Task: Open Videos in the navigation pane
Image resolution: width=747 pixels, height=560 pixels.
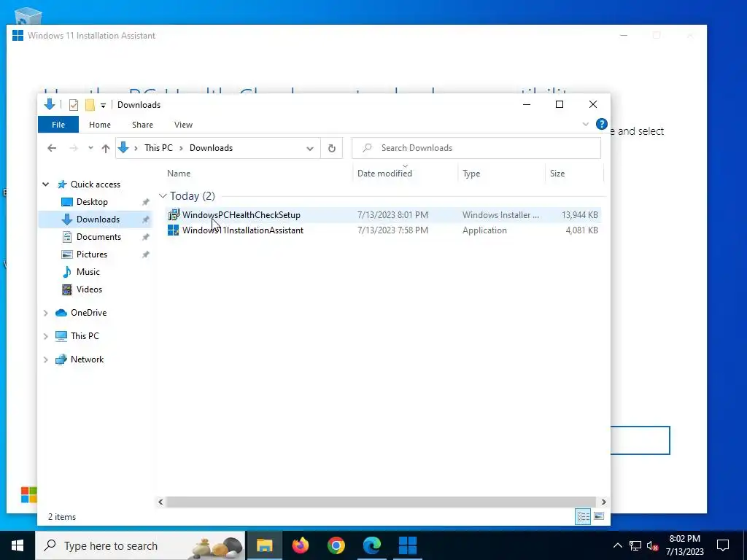Action: pyautogui.click(x=89, y=289)
